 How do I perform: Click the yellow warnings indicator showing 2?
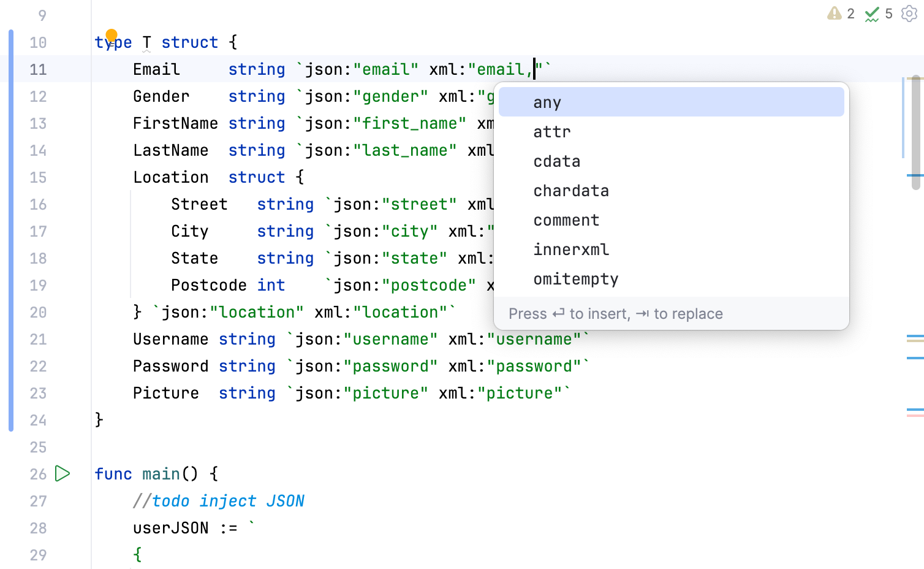pyautogui.click(x=840, y=13)
